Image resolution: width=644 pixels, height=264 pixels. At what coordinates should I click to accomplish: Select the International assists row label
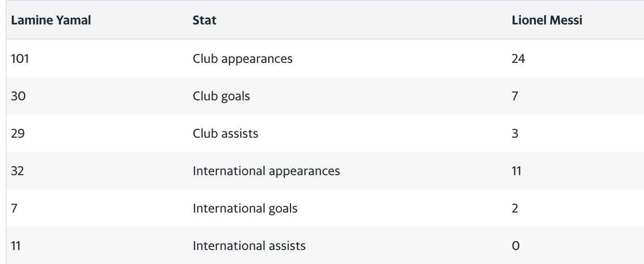pyautogui.click(x=249, y=246)
